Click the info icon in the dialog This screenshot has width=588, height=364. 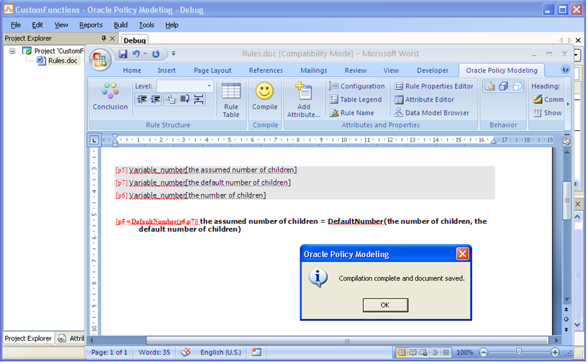click(318, 278)
